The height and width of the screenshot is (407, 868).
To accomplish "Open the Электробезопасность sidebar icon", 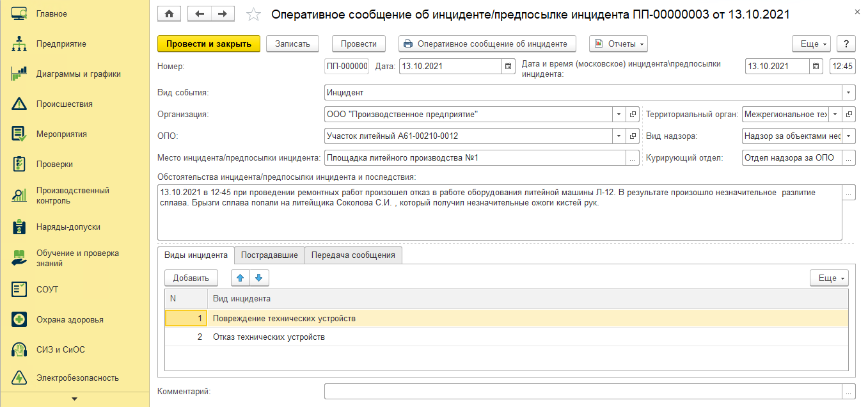I will click(19, 378).
